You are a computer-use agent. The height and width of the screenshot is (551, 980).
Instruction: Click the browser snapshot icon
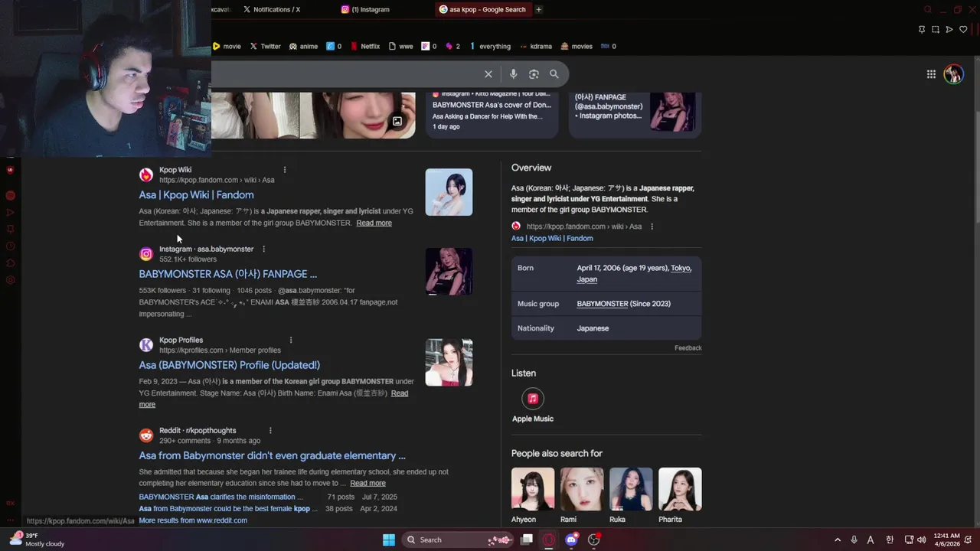click(936, 29)
